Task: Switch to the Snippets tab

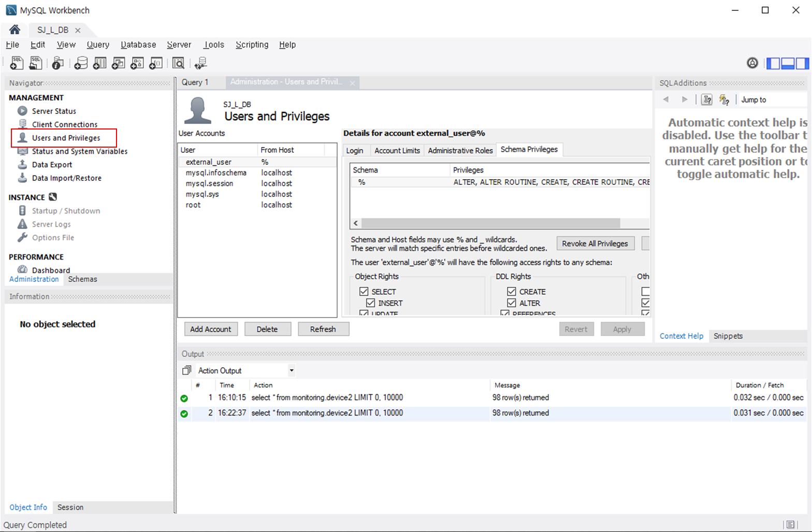Action: pos(728,336)
